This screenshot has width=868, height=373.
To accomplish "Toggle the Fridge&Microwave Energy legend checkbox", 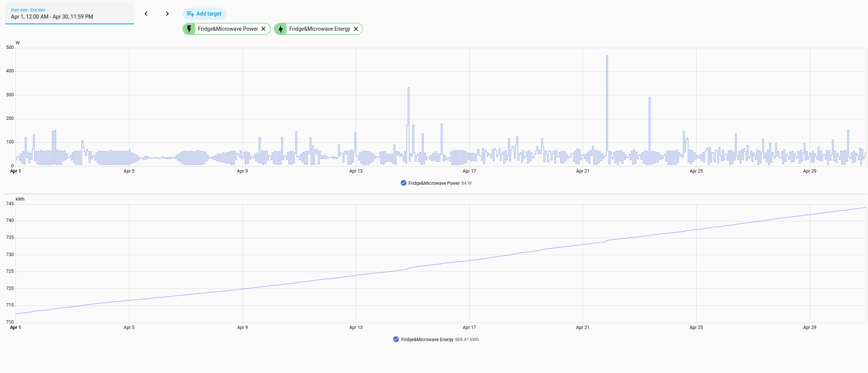I will 396,339.
